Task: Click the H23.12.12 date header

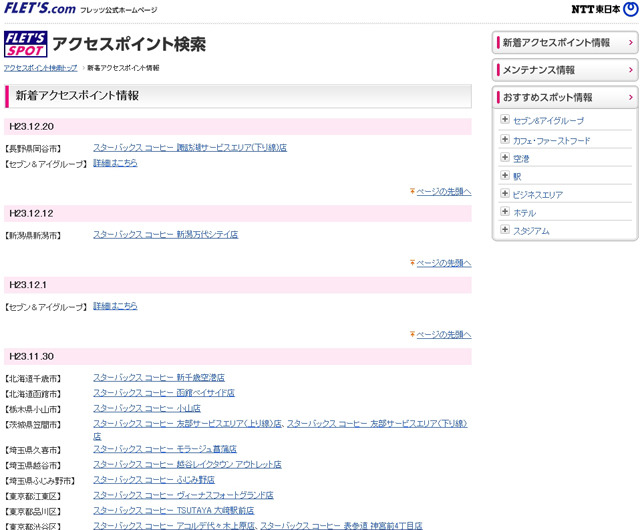Action: click(x=238, y=214)
